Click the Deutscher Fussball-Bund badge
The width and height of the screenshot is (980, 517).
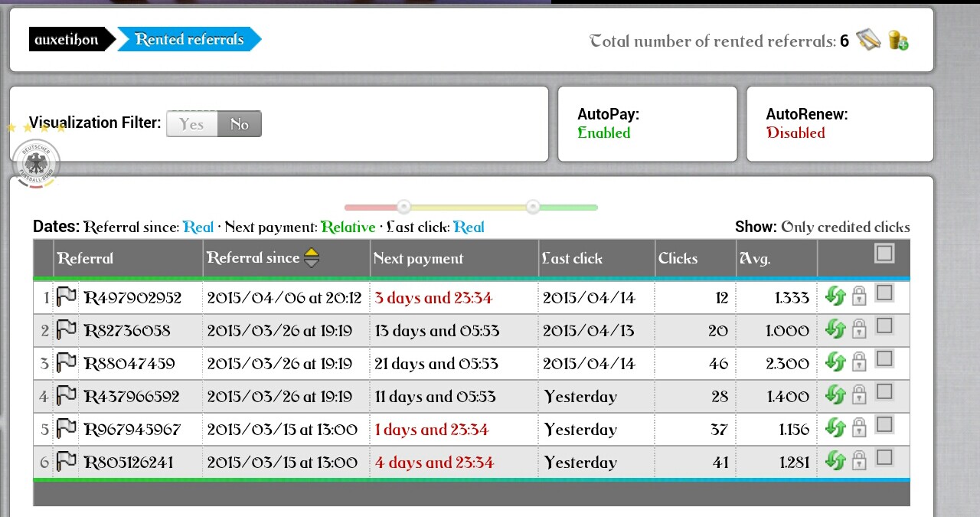click(36, 163)
